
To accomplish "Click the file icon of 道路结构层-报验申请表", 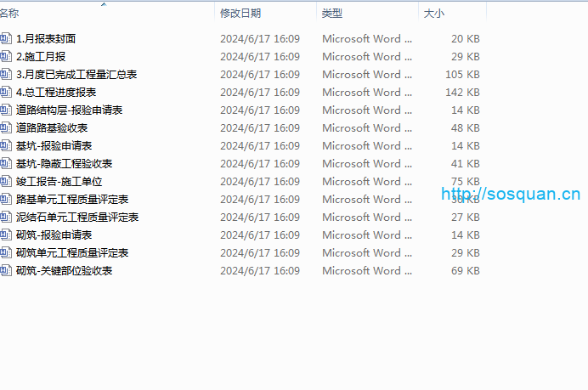I will coord(7,110).
